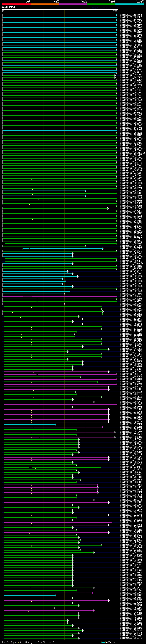Image resolution: width=146 pixels, height=644 pixels.
Task: Select label UniRef100_A7T891
Action: click(131, 294)
